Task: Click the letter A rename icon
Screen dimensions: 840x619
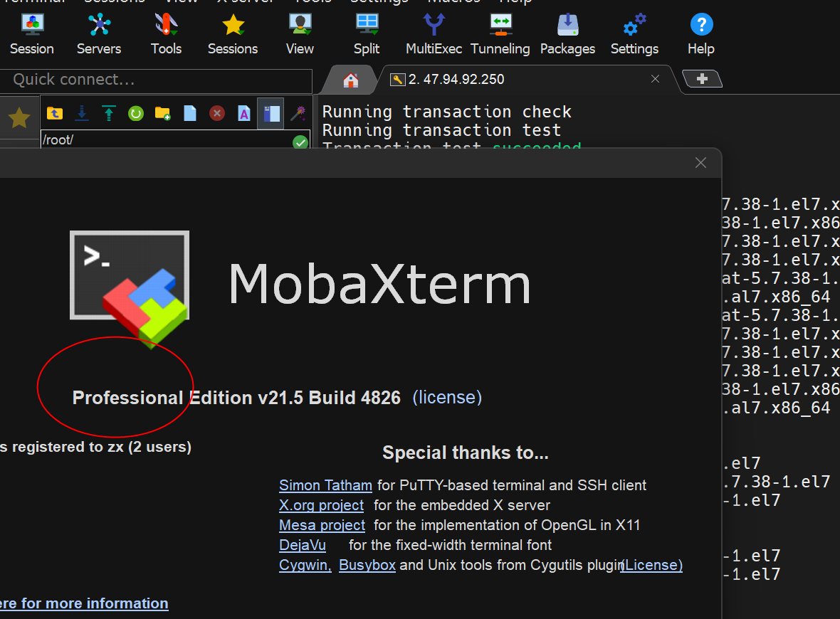Action: [244, 114]
